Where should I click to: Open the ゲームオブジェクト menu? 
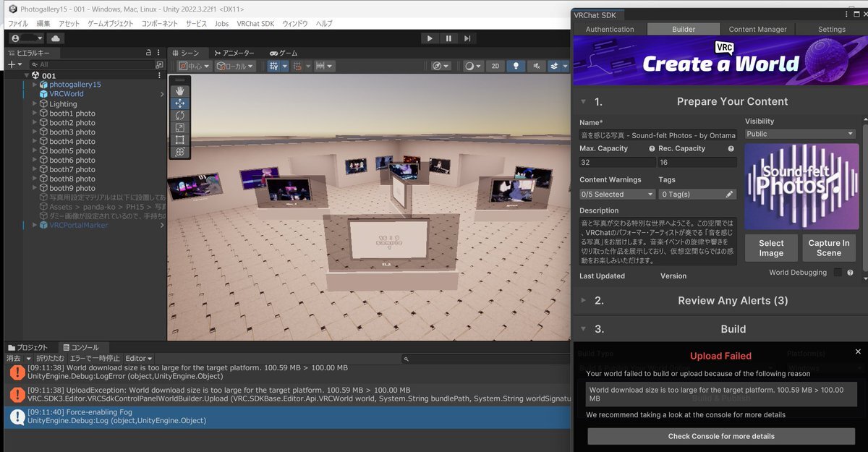pos(111,23)
